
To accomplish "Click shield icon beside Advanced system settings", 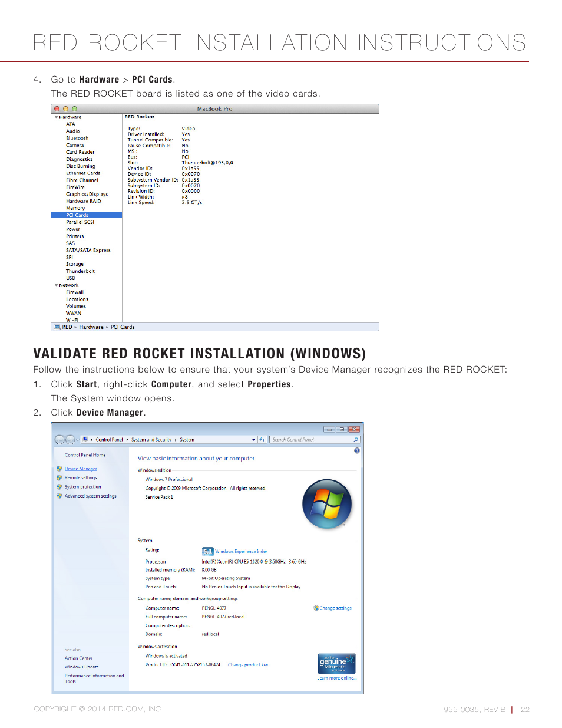I will coord(59,496).
